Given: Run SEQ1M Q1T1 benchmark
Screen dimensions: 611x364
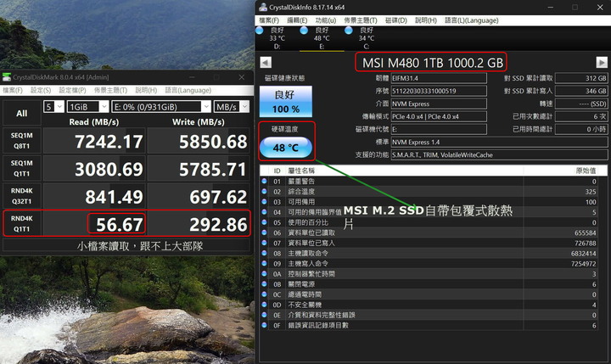Looking at the screenshot, I should pos(21,168).
